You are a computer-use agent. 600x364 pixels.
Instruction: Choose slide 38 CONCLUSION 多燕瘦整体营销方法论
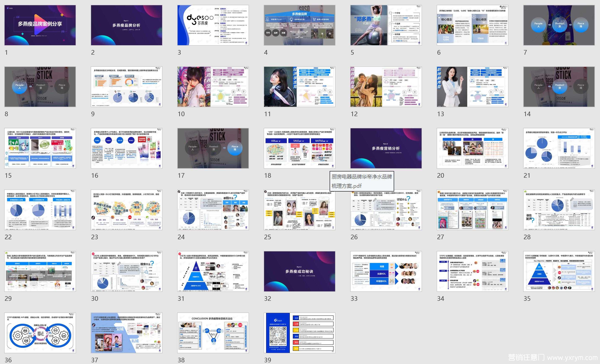click(x=213, y=333)
